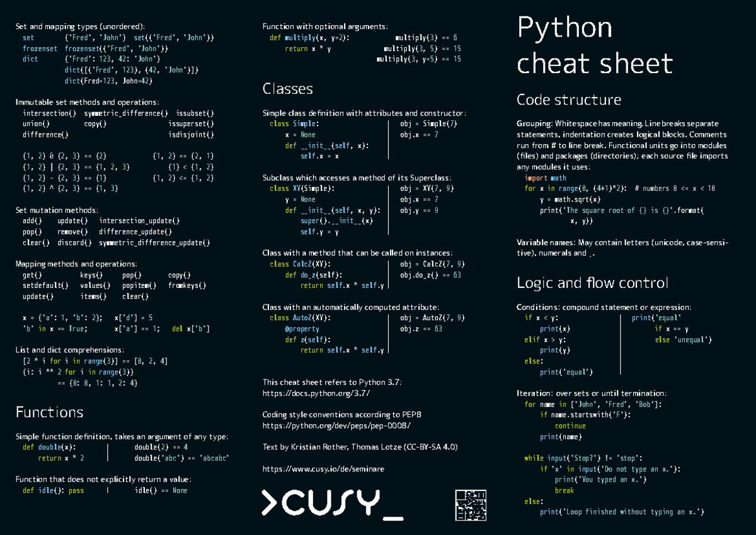Click 'List and dict comprehensions:' label
This screenshot has height=535, width=756.
click(x=69, y=350)
